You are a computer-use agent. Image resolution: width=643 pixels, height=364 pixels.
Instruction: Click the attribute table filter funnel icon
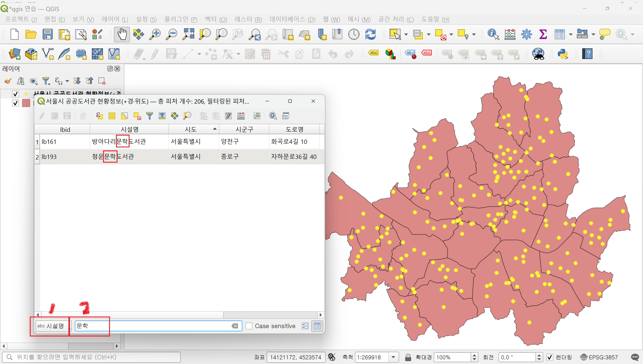(x=149, y=116)
